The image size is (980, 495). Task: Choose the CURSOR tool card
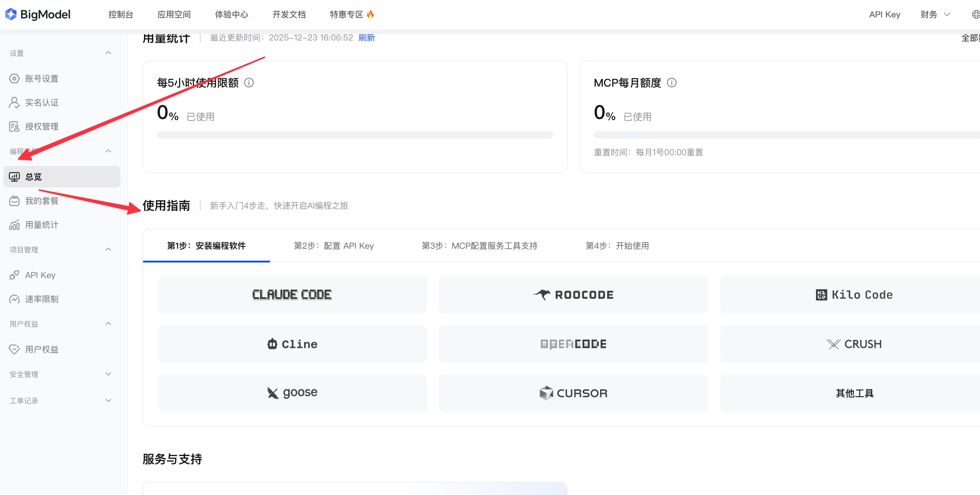point(573,393)
